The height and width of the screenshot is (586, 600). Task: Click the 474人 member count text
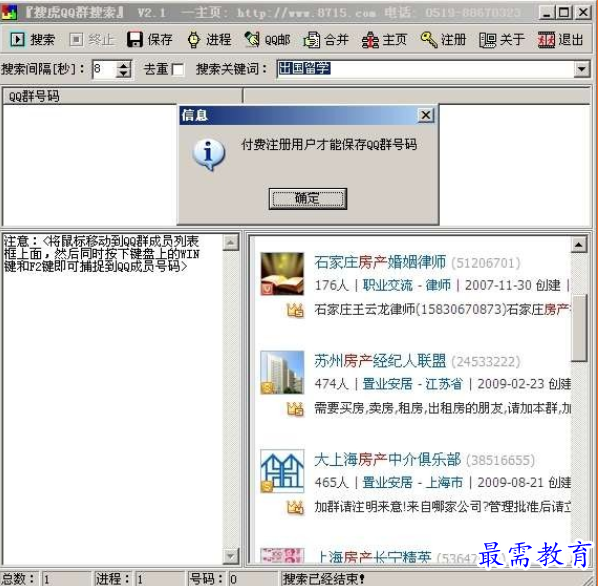(x=331, y=384)
